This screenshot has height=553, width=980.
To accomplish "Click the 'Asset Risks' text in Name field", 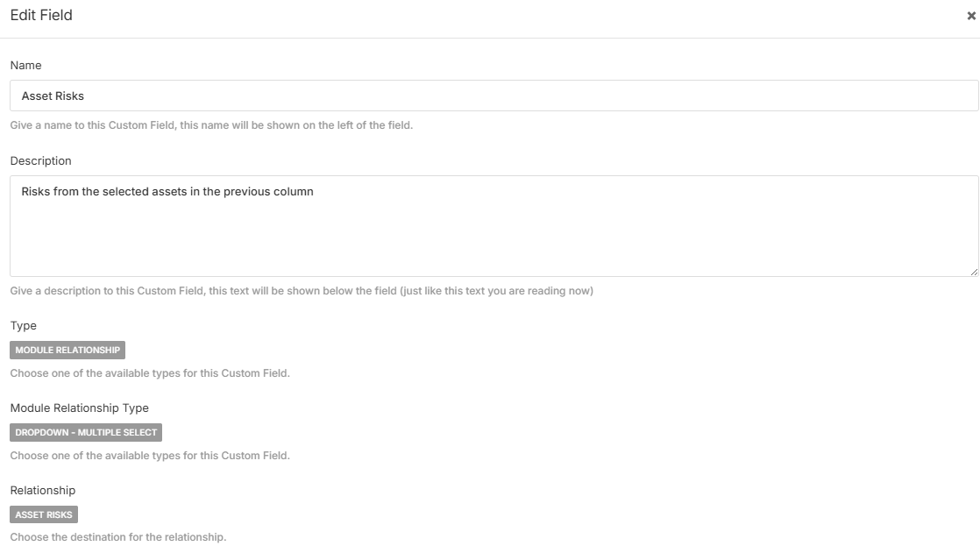I will (53, 96).
